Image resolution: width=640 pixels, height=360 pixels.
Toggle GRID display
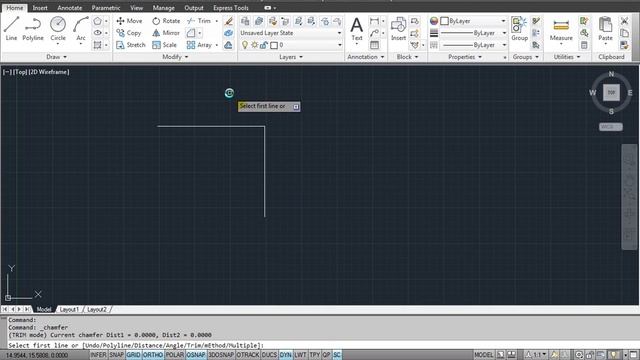coord(133,355)
